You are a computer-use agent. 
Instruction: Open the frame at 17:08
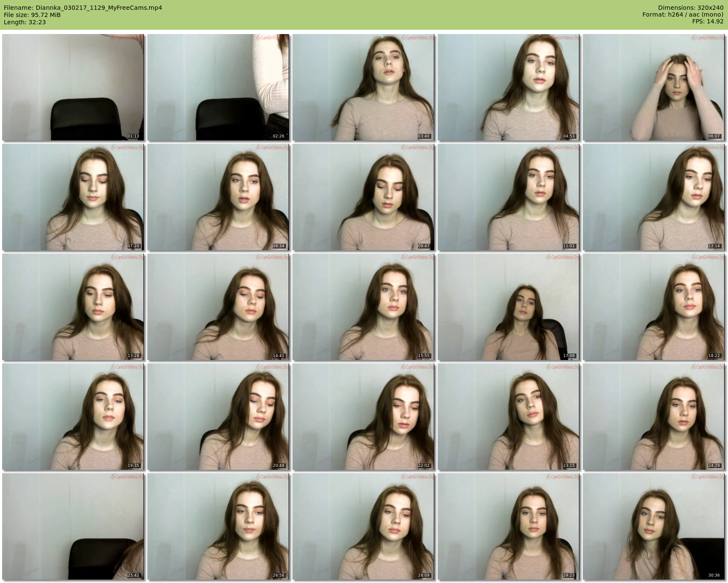click(508, 307)
